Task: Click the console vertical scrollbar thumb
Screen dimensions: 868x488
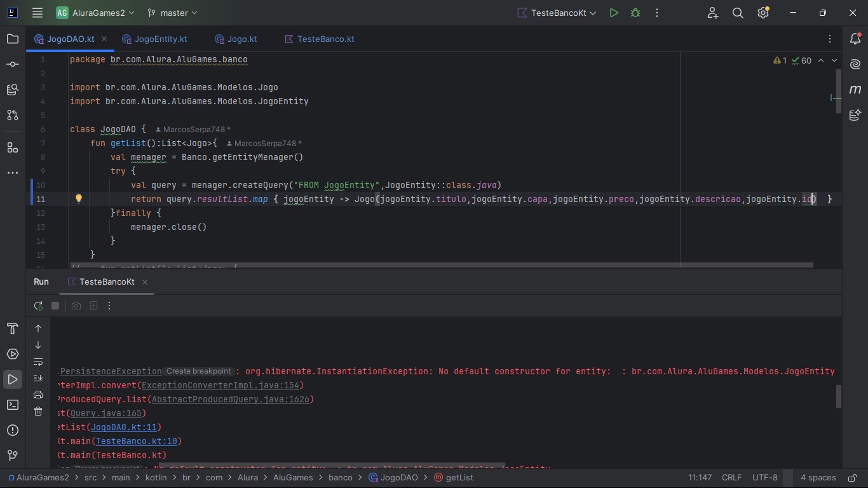Action: point(839,396)
